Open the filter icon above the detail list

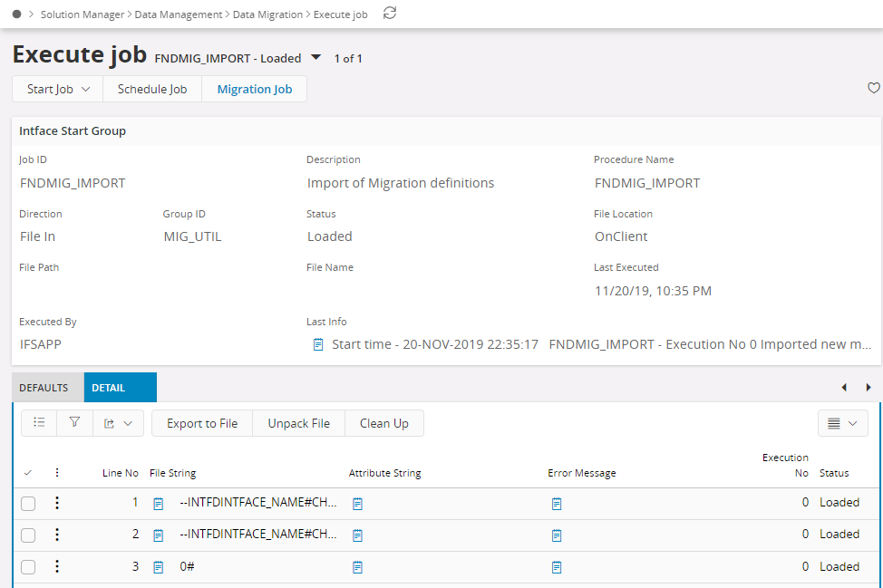[74, 422]
